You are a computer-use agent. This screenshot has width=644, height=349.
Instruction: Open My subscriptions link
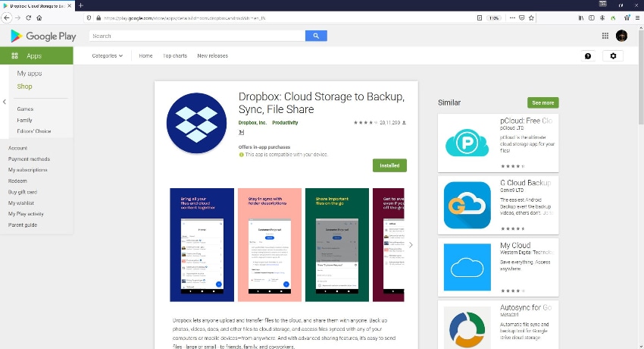[x=28, y=170]
